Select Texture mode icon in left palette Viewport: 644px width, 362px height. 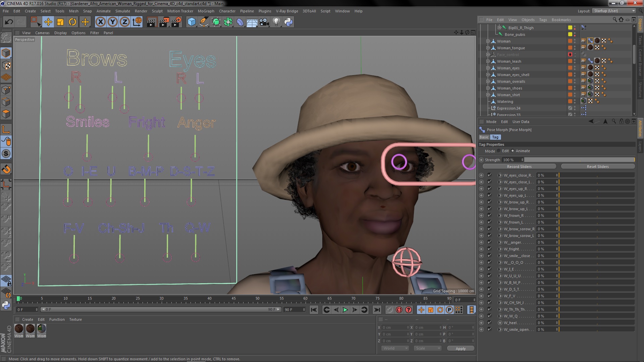[x=6, y=65]
